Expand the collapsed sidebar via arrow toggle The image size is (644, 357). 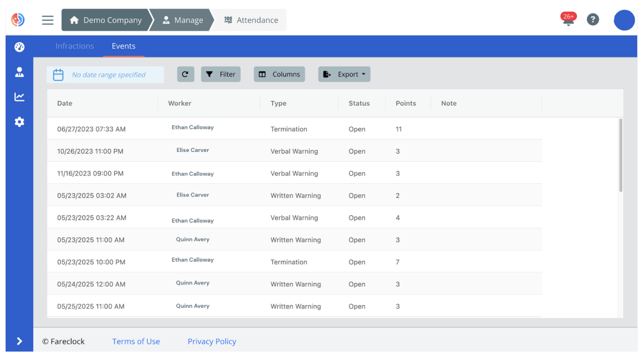coord(19,341)
